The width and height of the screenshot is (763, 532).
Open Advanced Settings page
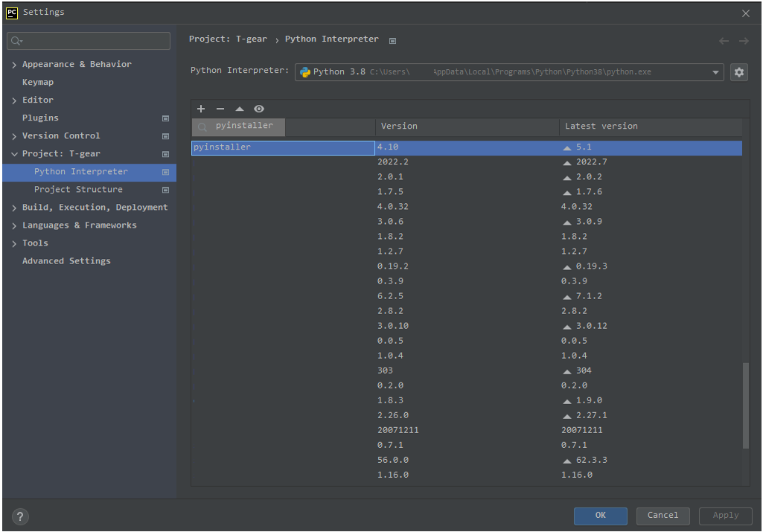click(66, 261)
